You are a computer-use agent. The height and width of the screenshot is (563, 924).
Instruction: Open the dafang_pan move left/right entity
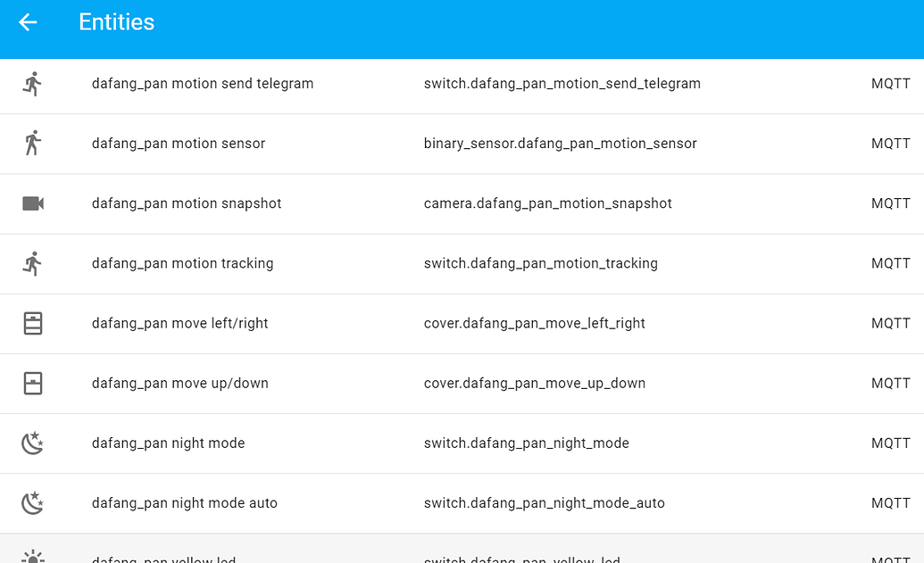click(179, 323)
